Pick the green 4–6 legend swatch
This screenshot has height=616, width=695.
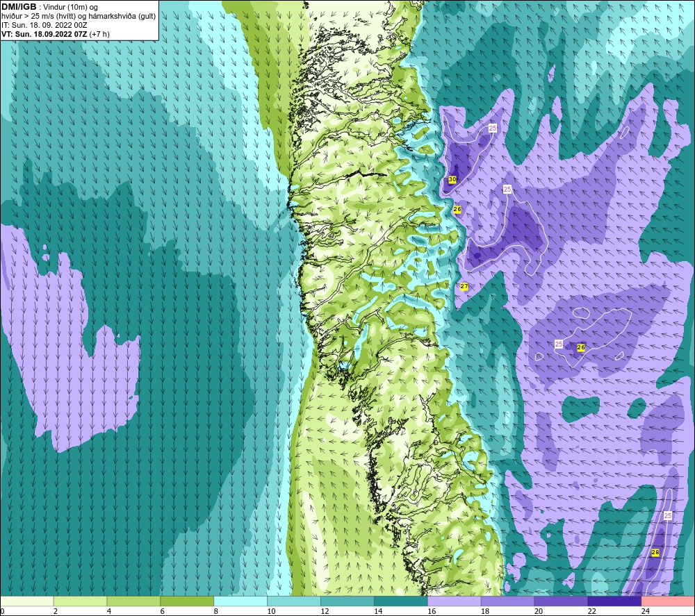coord(133,601)
